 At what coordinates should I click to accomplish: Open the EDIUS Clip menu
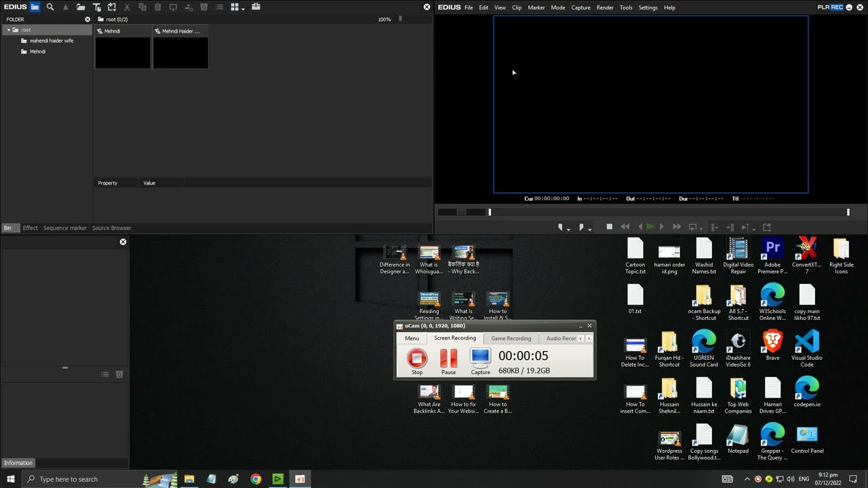(x=517, y=7)
